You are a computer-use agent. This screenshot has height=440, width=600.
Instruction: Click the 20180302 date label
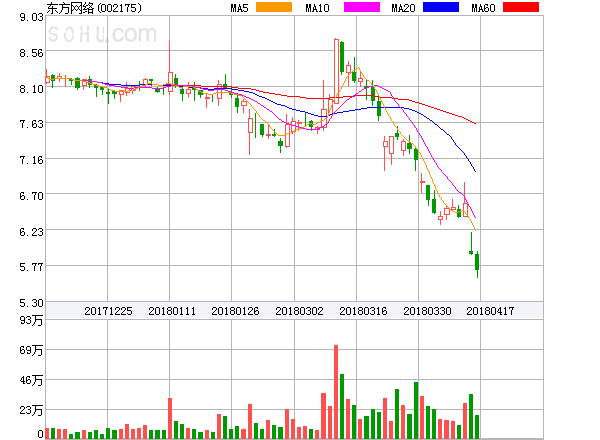(299, 311)
